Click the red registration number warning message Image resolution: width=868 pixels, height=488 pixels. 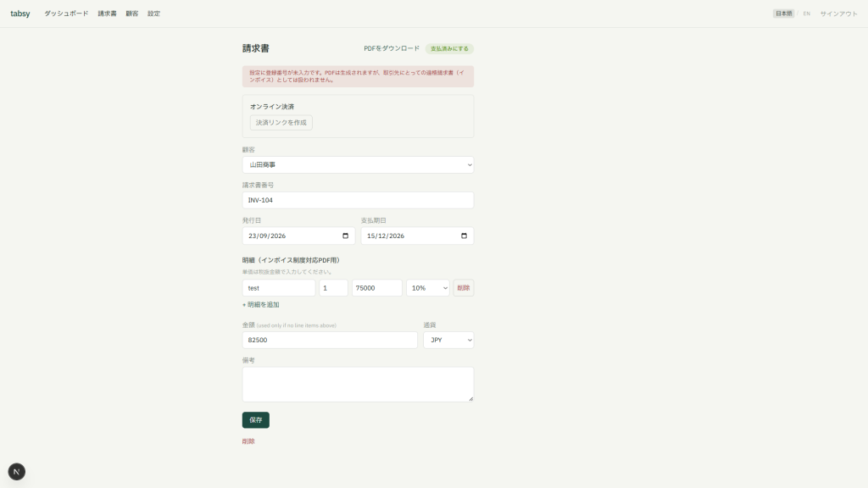[359, 76]
